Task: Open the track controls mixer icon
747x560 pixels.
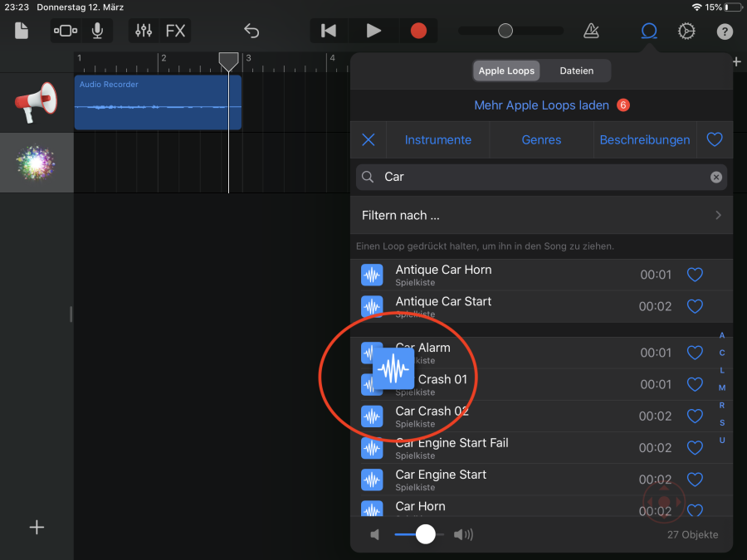Action: 144,31
